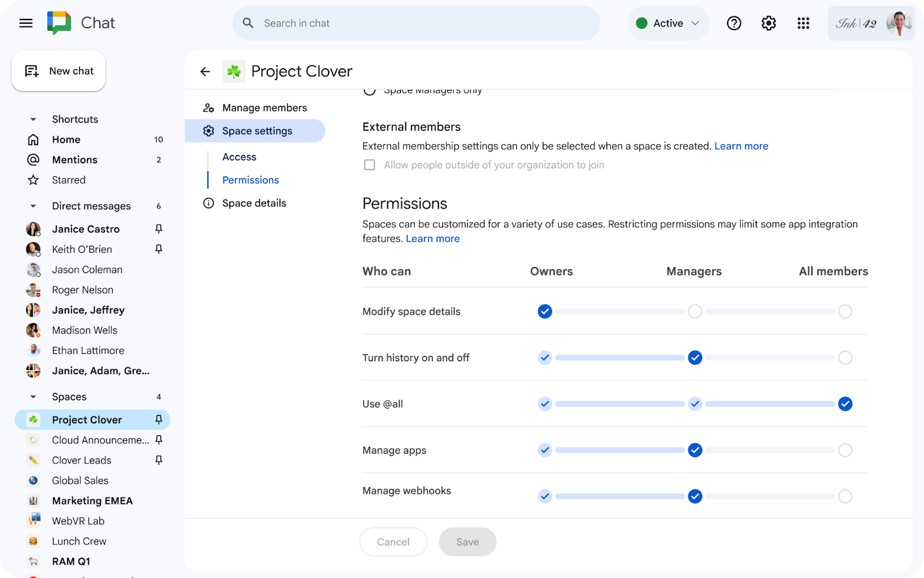Open the Google apps grid launcher
Screen dimensions: 924x578
803,23
